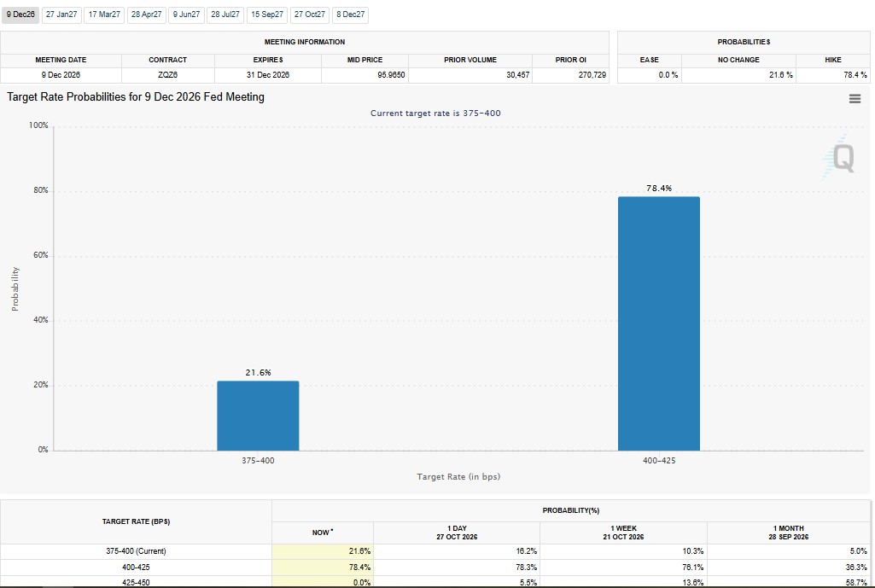
Task: Click the 1 WEEK 21 OCT 2026 header
Action: coord(623,533)
